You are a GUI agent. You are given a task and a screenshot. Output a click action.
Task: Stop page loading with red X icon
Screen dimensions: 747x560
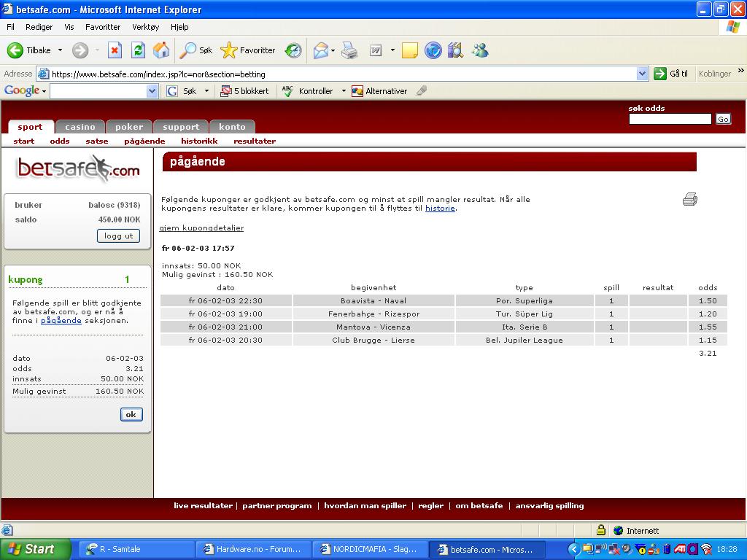115,50
